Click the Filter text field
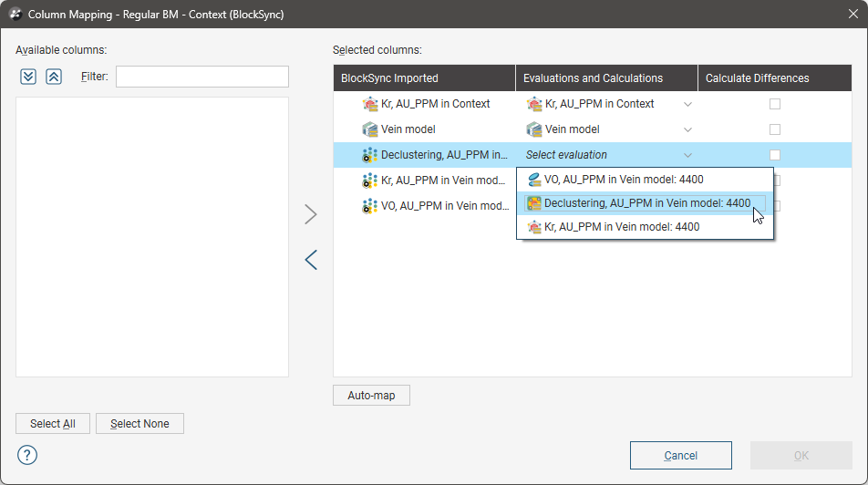The height and width of the screenshot is (485, 868). (201, 77)
